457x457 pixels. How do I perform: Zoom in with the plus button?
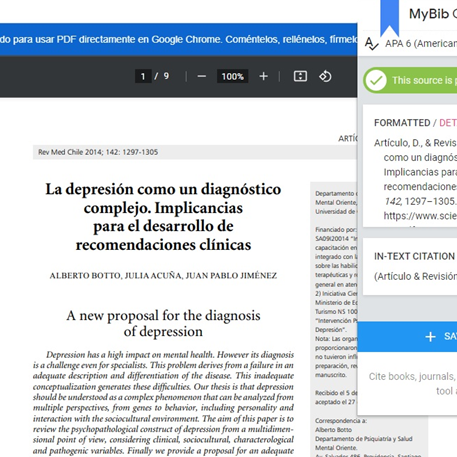click(x=263, y=76)
